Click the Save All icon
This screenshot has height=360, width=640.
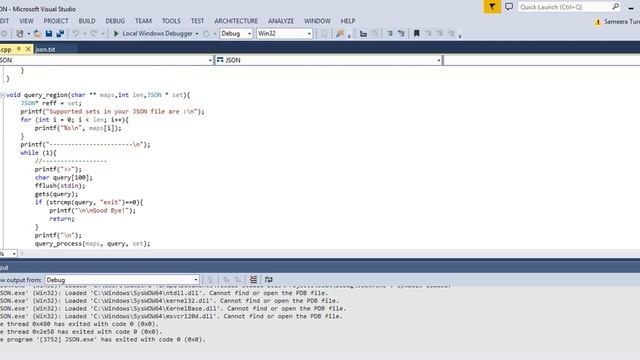(60, 33)
